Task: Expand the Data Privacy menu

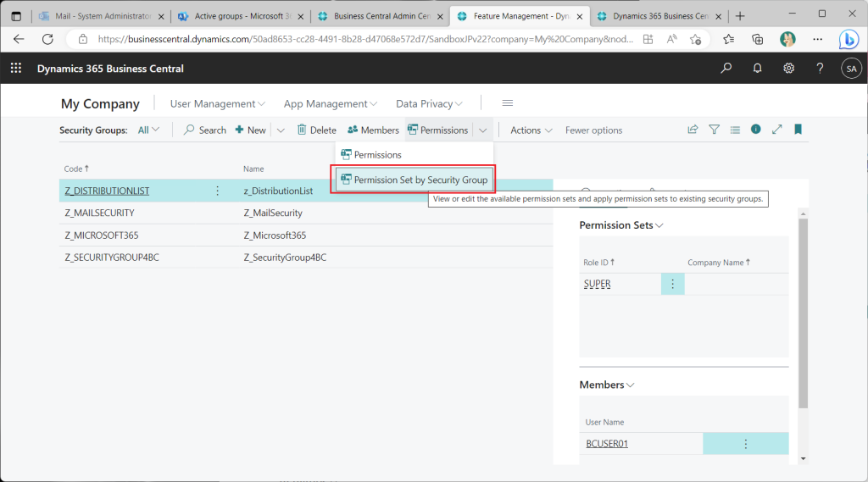Action: 429,103
